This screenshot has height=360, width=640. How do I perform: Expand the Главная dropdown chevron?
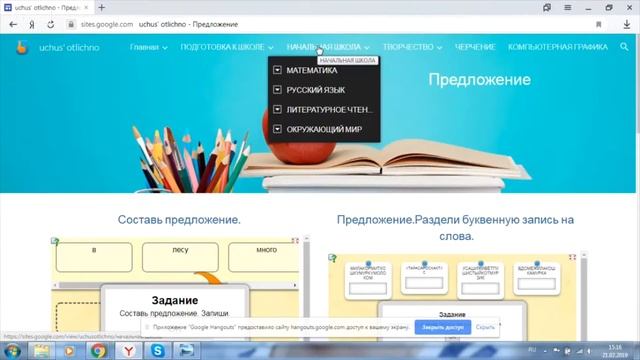point(165,48)
